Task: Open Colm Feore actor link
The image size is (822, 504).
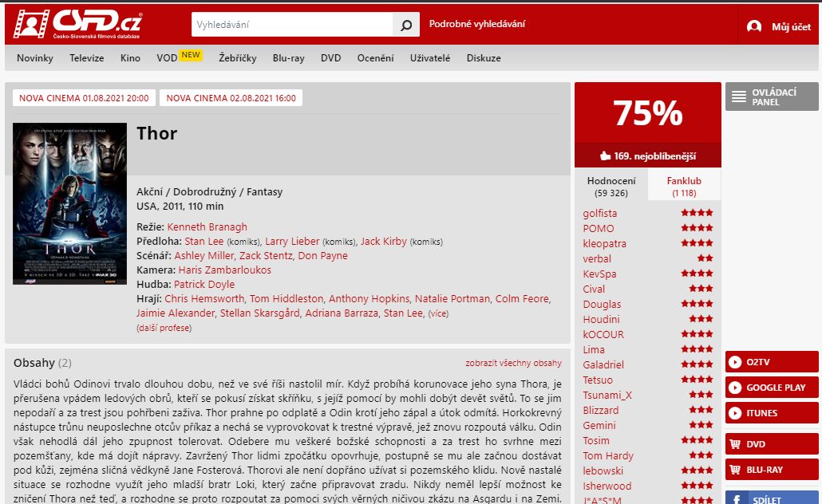Action: click(523, 298)
